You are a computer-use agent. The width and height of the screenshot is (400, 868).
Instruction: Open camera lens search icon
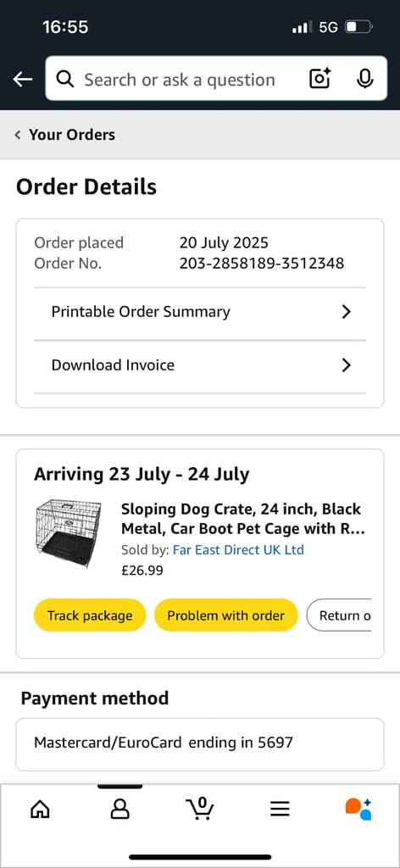(x=319, y=79)
